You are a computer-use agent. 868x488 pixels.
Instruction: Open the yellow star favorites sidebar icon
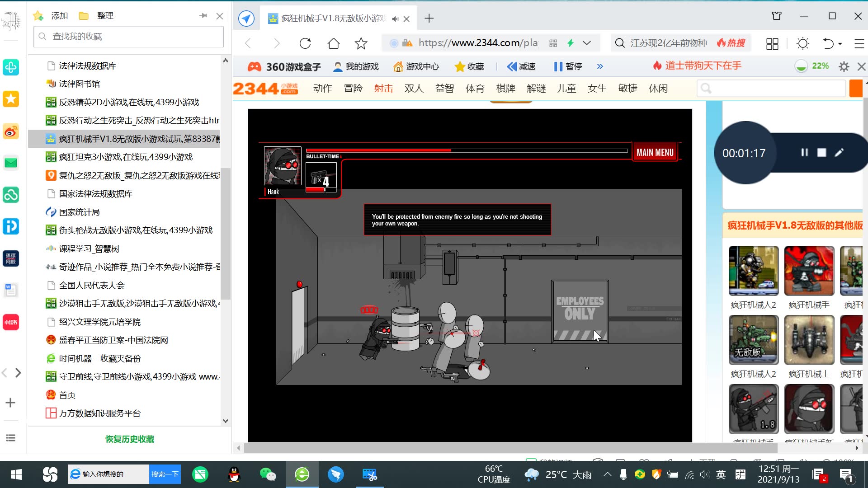pos(11,99)
